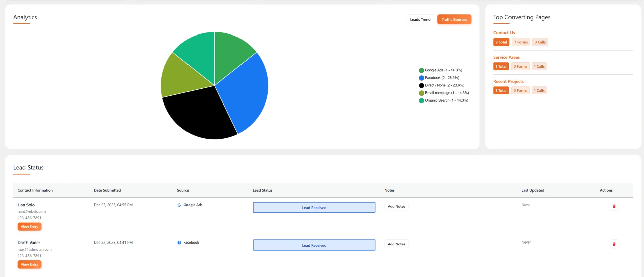The image size is (644, 277).
Task: Click the Dec 23, 2025, 04:55 PM date
Action: click(113, 205)
